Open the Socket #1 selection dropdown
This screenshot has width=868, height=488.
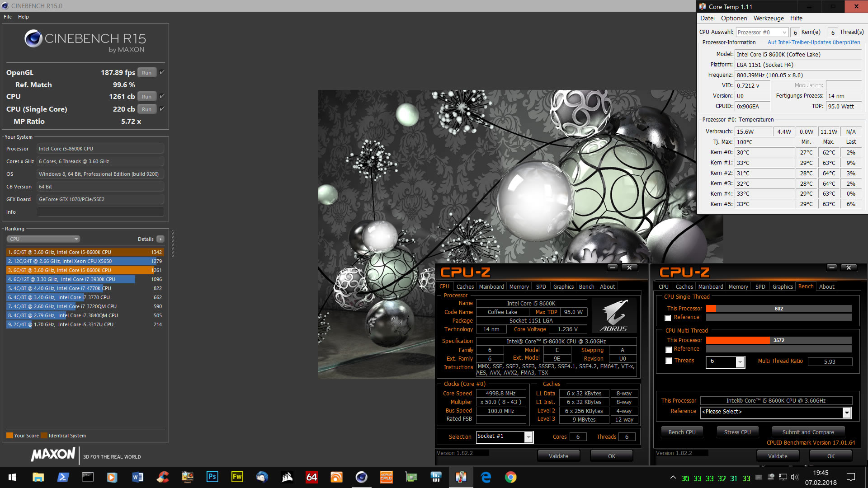coord(528,437)
